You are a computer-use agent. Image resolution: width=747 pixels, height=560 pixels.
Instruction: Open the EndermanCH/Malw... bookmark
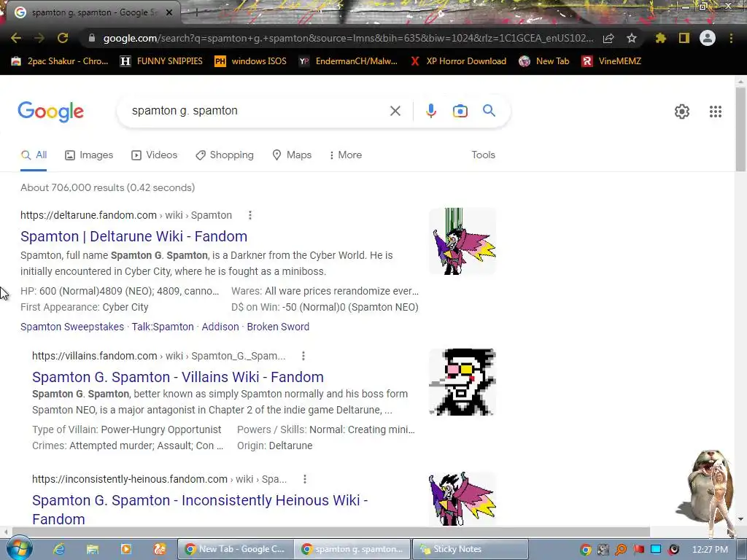(x=348, y=61)
